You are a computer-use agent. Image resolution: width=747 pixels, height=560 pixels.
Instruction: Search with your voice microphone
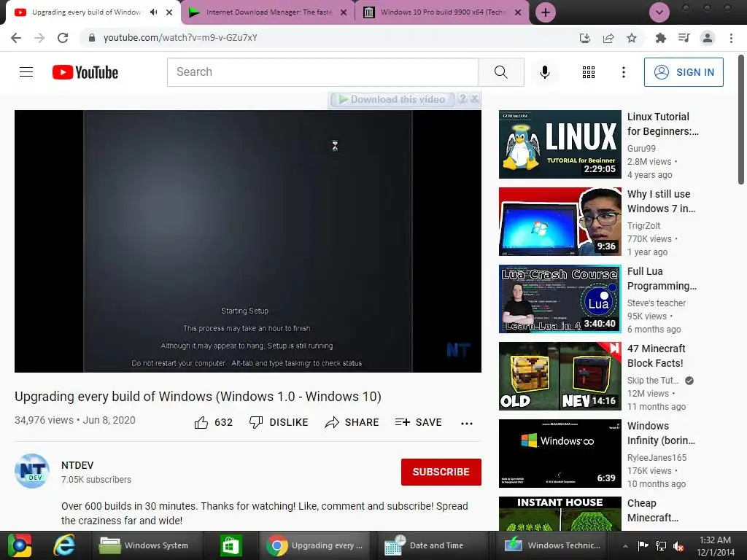[544, 72]
